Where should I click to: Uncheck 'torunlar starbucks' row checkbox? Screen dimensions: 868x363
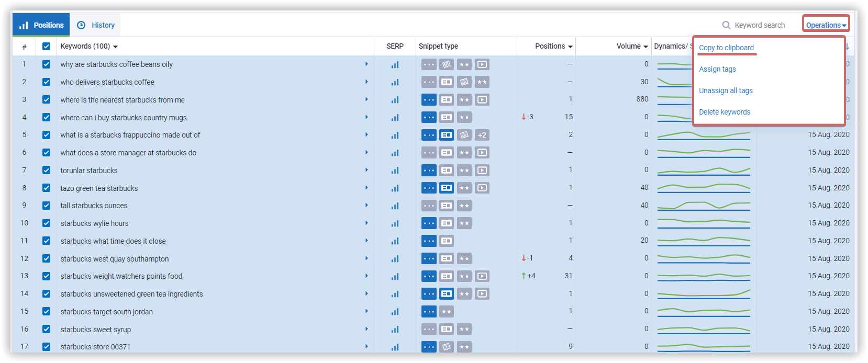coord(47,170)
